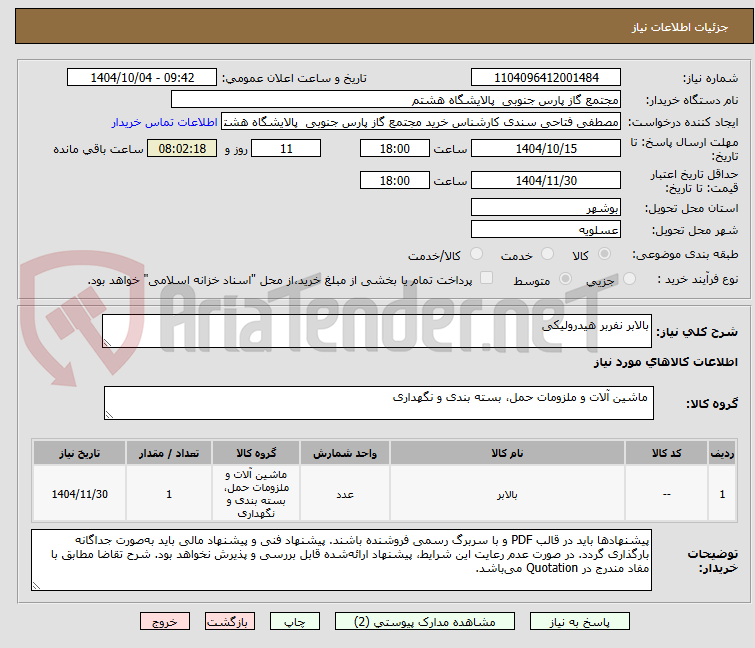
Task: Click the پاسخ به نیاز button
Action: [579, 622]
